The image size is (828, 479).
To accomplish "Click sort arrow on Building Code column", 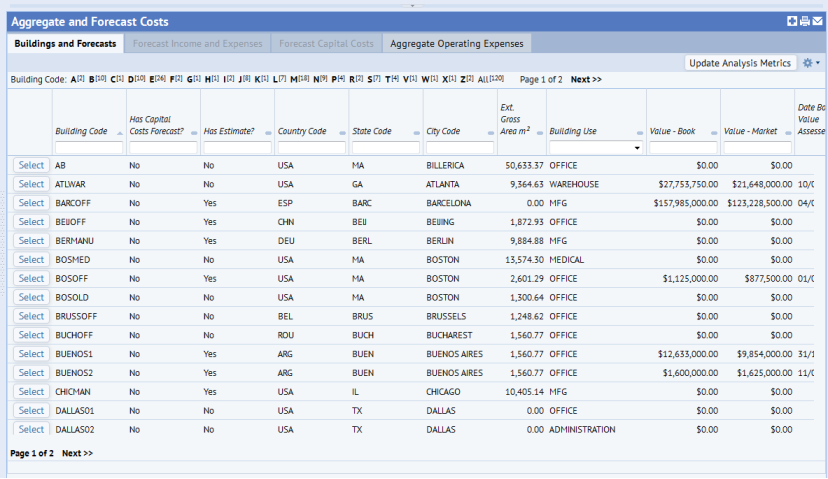I will tap(120, 132).
